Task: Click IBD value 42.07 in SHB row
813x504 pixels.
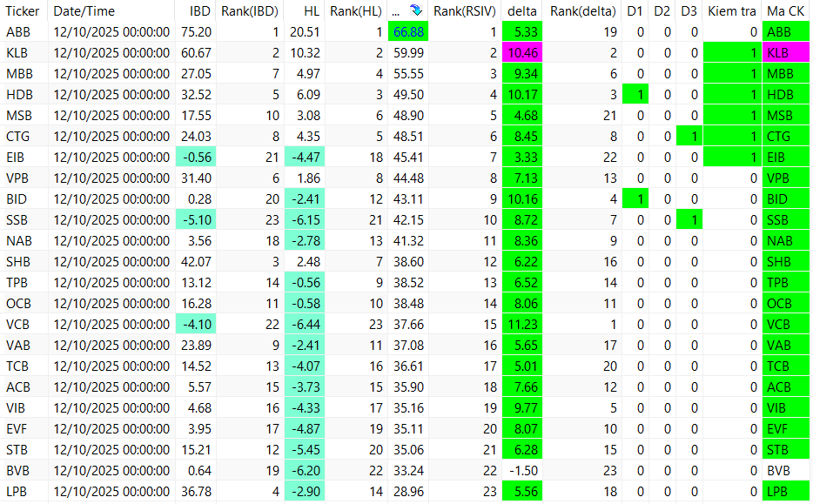Action: (x=196, y=261)
